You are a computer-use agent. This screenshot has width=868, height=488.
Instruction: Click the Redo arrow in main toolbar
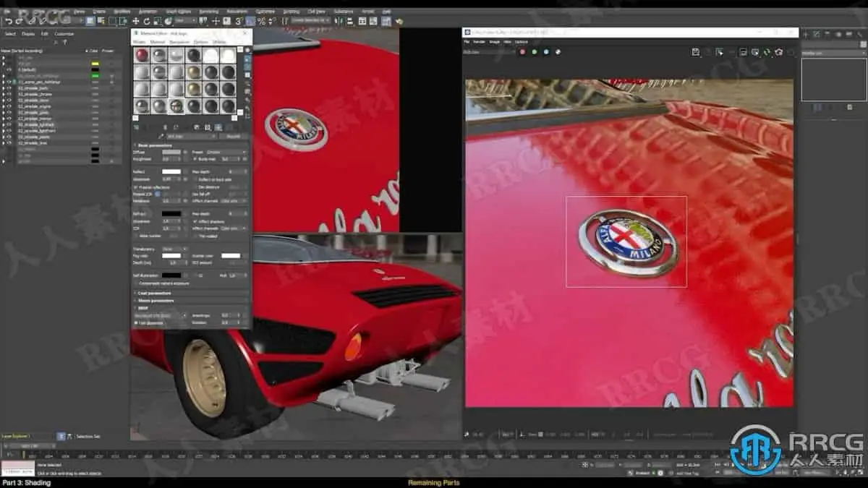pyautogui.click(x=20, y=21)
